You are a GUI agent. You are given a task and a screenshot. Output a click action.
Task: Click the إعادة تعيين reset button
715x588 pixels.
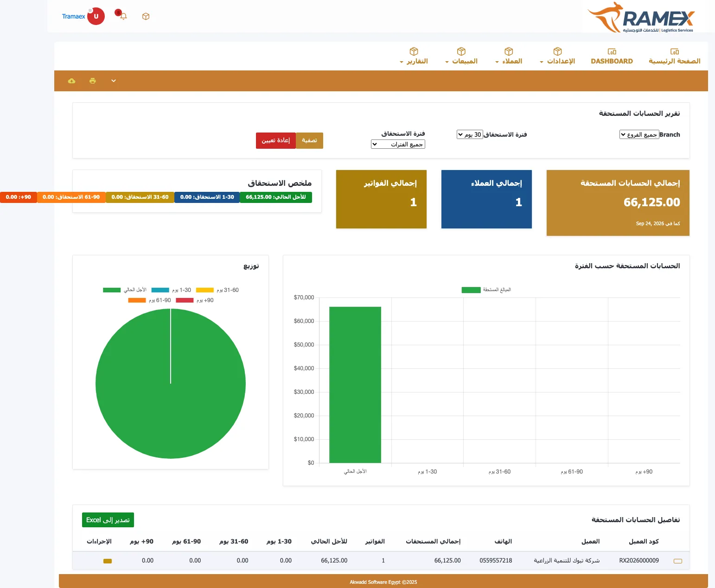[276, 140]
